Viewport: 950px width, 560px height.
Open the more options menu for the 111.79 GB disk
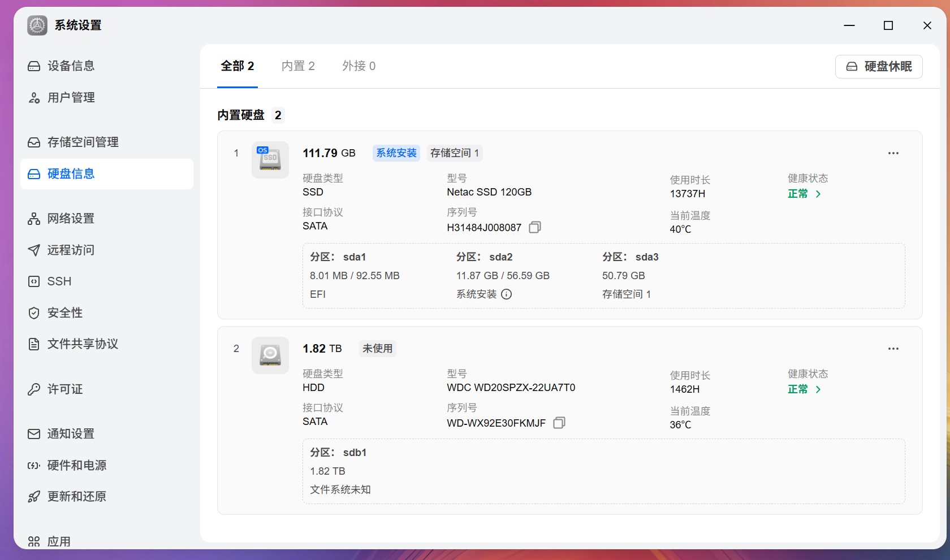pyautogui.click(x=893, y=153)
